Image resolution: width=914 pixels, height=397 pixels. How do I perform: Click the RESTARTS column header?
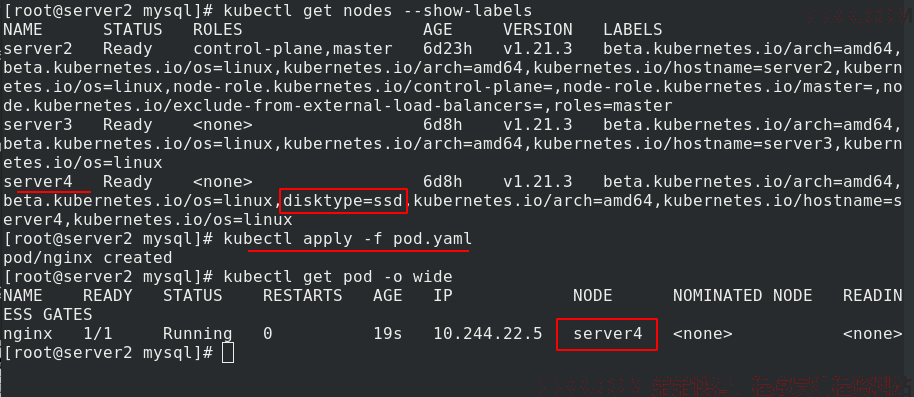coord(302,296)
